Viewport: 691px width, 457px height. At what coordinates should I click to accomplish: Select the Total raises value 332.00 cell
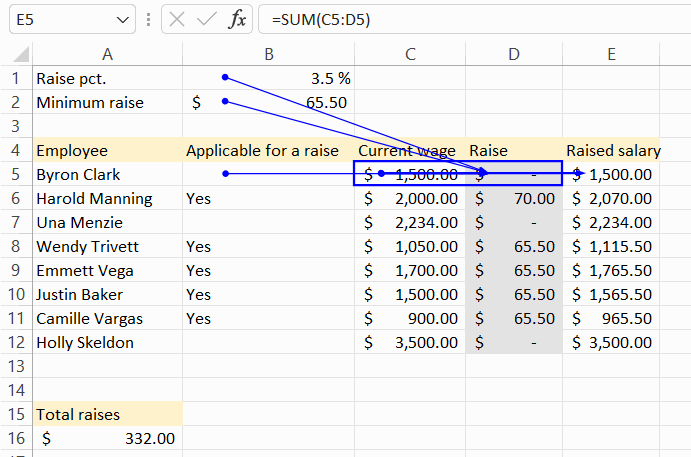pyautogui.click(x=108, y=438)
